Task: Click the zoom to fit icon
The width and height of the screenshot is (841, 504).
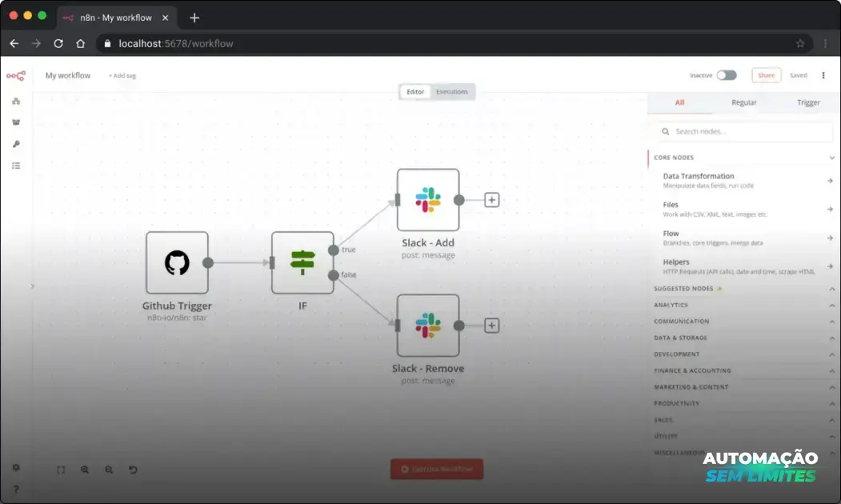Action: click(61, 470)
